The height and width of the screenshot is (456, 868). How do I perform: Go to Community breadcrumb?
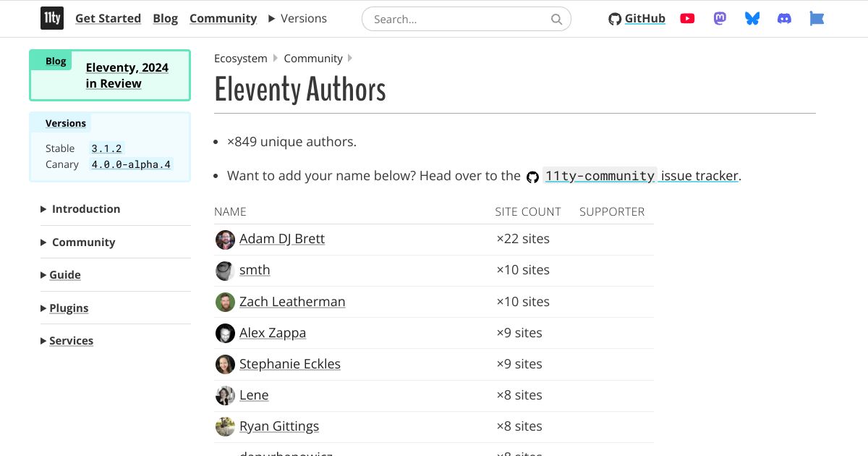coord(313,59)
